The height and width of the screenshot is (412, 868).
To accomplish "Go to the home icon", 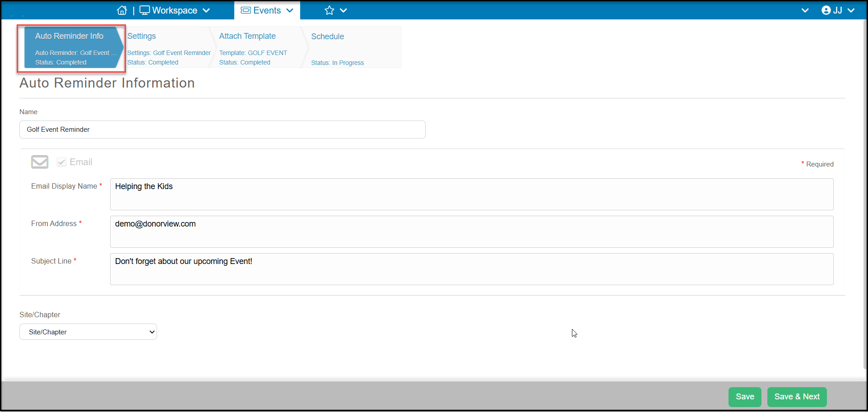I will [122, 10].
